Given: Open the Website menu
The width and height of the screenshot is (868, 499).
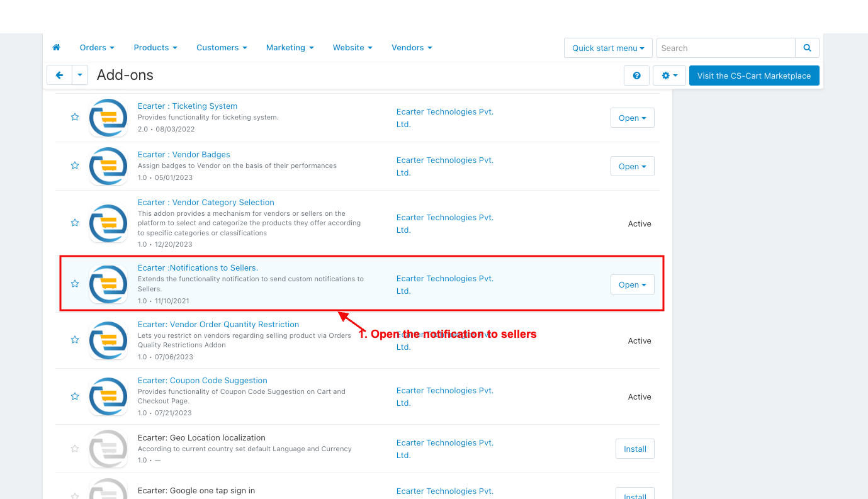Looking at the screenshot, I should click(352, 47).
